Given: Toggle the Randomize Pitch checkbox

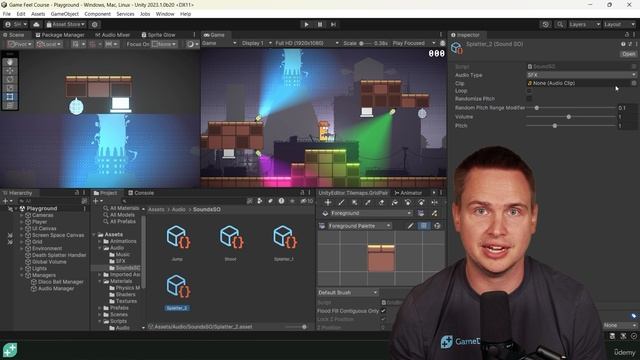Looking at the screenshot, I should (x=529, y=99).
